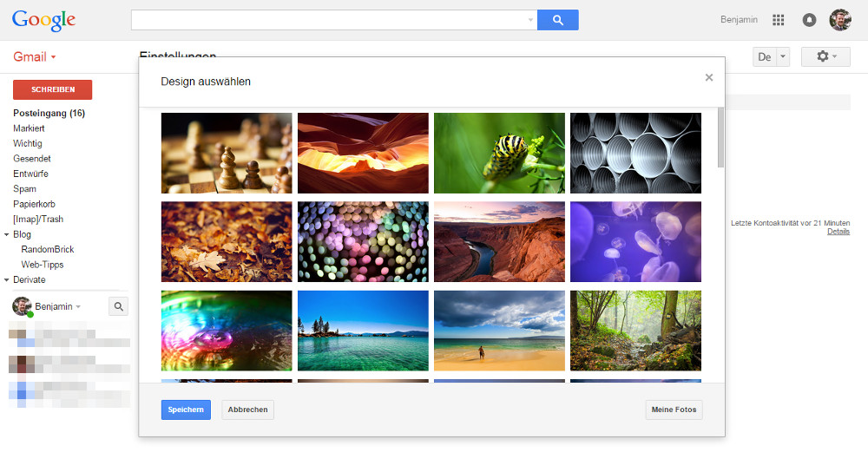The width and height of the screenshot is (868, 459).
Task: Open the Google apps grid
Action: (778, 20)
